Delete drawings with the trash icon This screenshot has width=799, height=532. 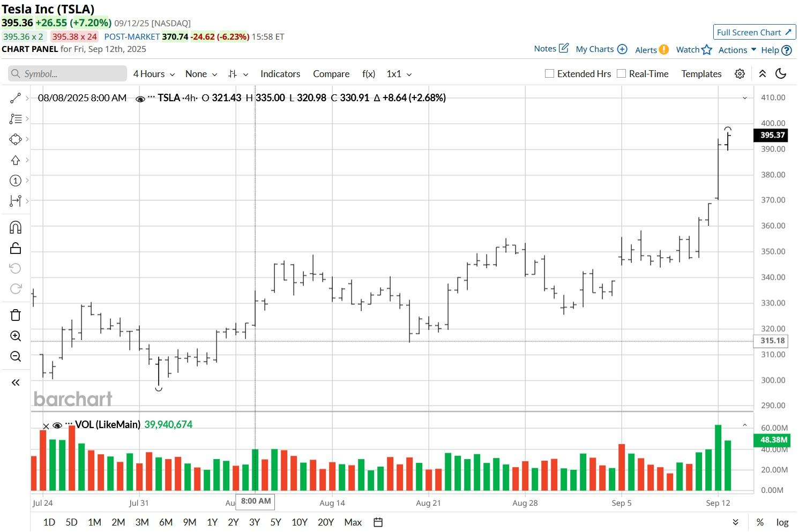pos(15,315)
